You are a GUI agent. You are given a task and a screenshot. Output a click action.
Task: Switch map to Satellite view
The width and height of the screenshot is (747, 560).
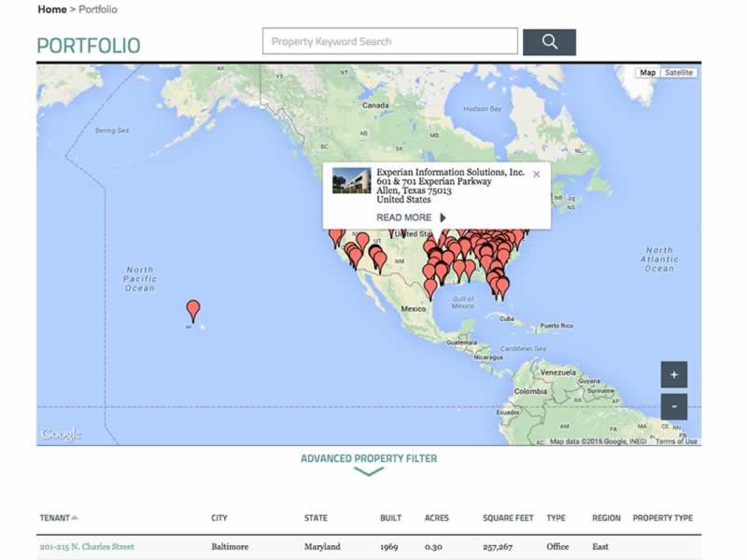click(679, 73)
